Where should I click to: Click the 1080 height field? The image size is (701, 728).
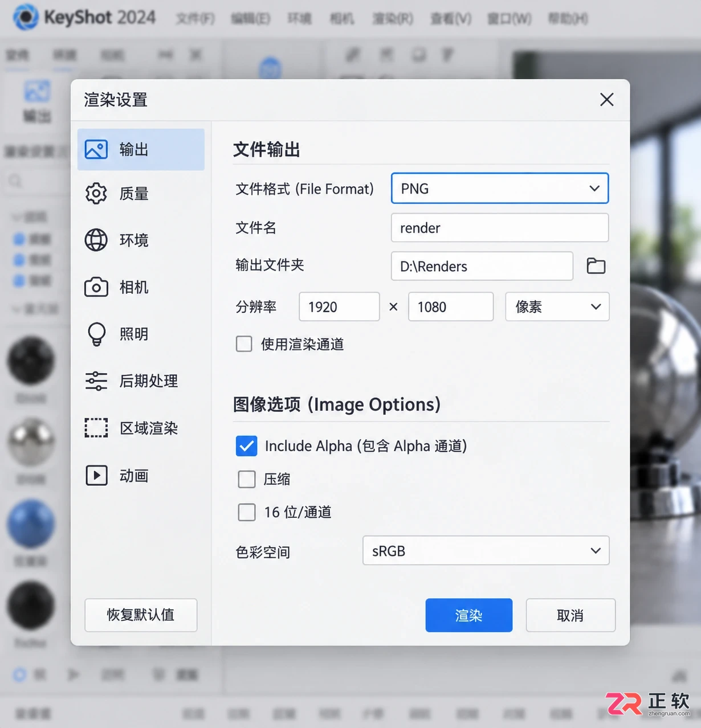click(451, 307)
